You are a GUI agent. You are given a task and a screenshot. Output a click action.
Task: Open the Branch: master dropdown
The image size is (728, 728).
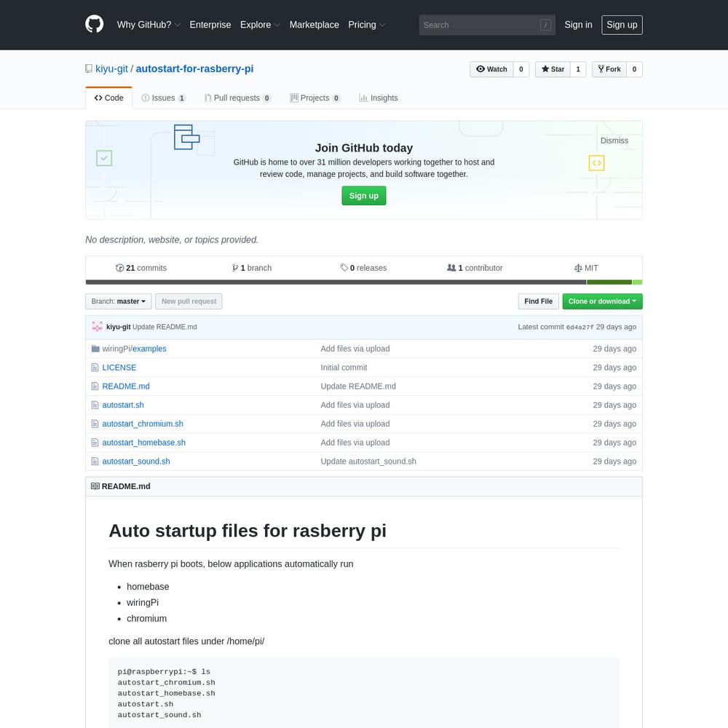119,301
